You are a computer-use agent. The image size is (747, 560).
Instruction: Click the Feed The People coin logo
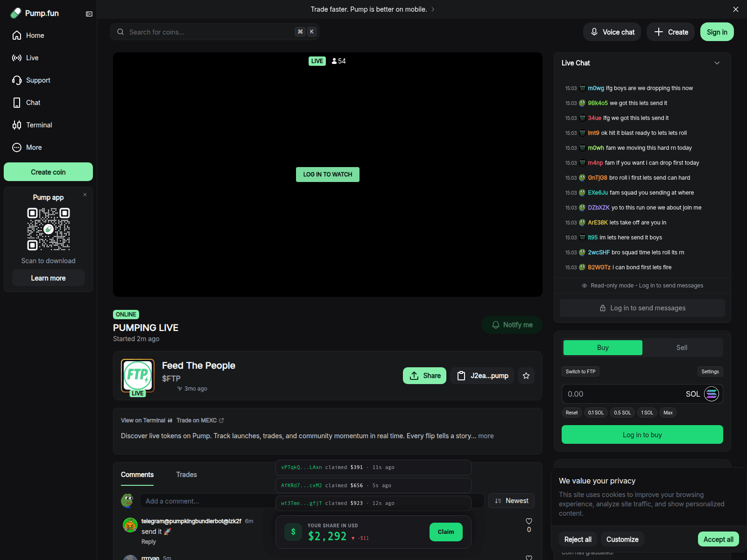[138, 375]
